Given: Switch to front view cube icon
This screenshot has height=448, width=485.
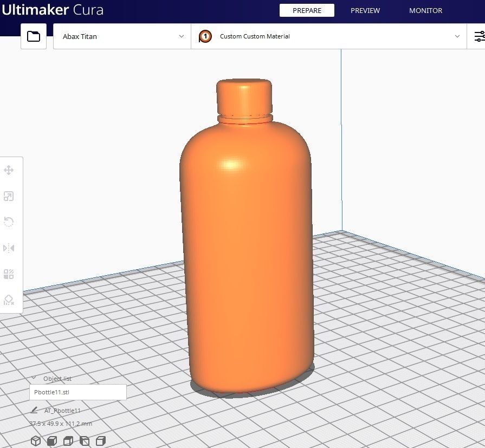Looking at the screenshot, I should (52, 440).
